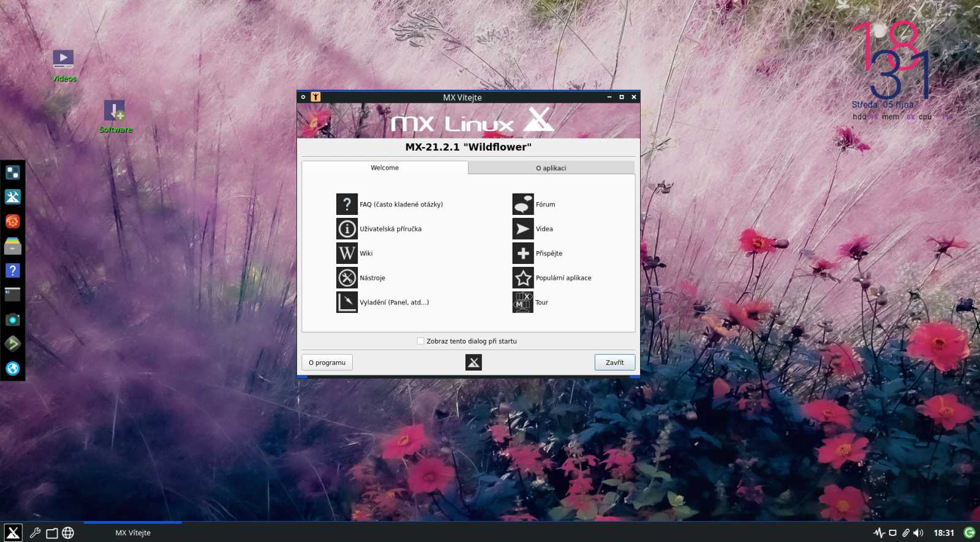Start the Tour icon

tap(523, 302)
